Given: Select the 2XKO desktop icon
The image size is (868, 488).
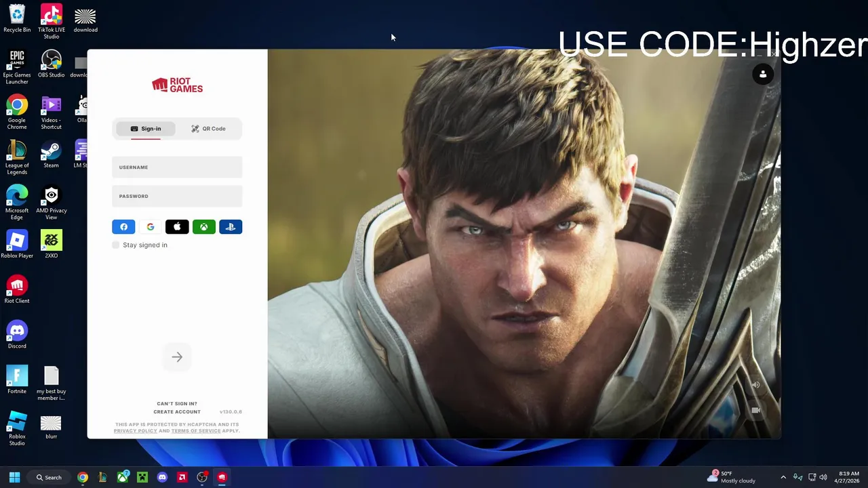Looking at the screenshot, I should pos(52,245).
